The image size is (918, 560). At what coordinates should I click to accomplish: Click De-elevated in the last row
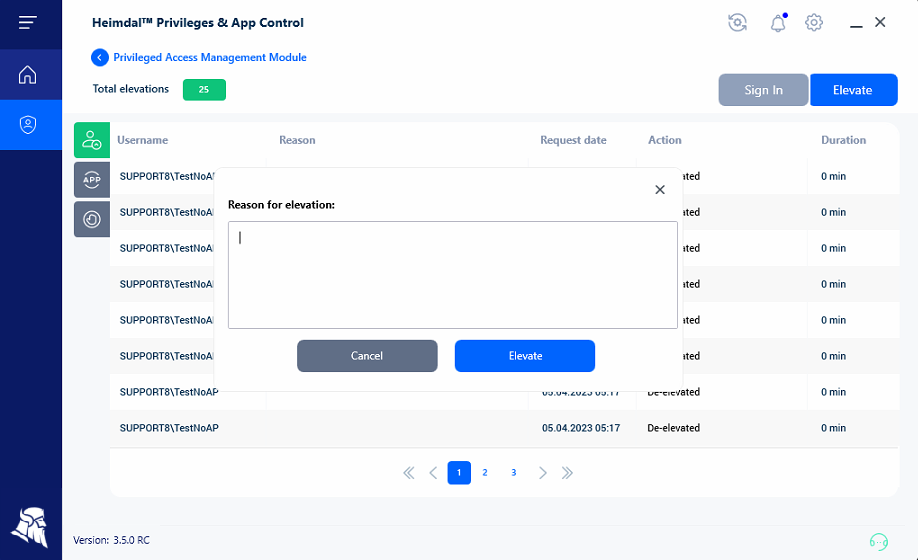[673, 428]
